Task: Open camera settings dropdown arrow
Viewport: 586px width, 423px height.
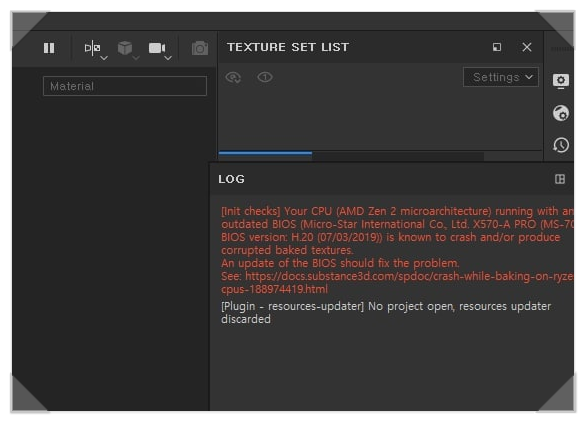Action: pyautogui.click(x=168, y=58)
